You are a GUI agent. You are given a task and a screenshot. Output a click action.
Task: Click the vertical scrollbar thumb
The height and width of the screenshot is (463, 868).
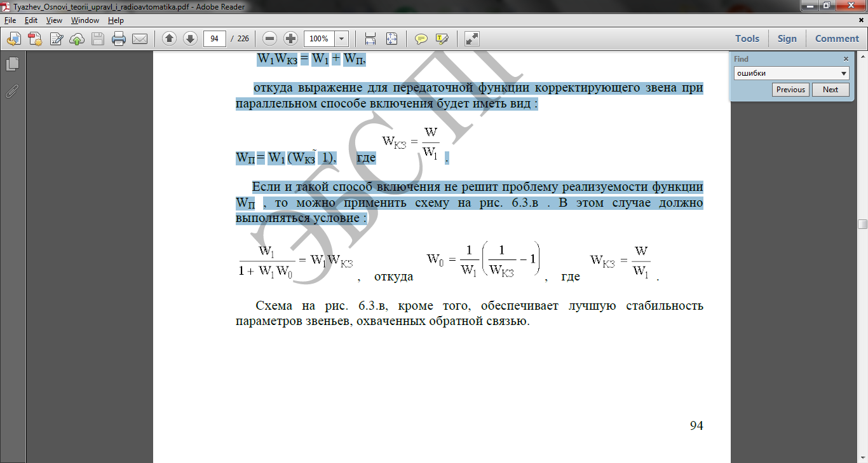pyautogui.click(x=862, y=225)
